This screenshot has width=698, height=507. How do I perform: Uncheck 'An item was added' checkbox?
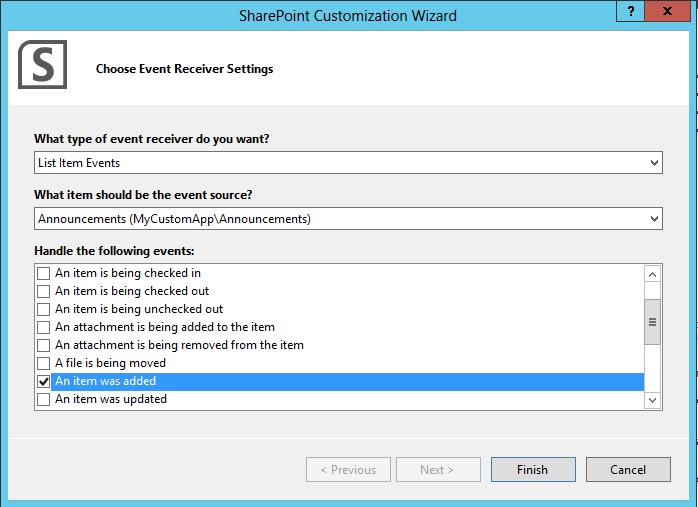[44, 381]
